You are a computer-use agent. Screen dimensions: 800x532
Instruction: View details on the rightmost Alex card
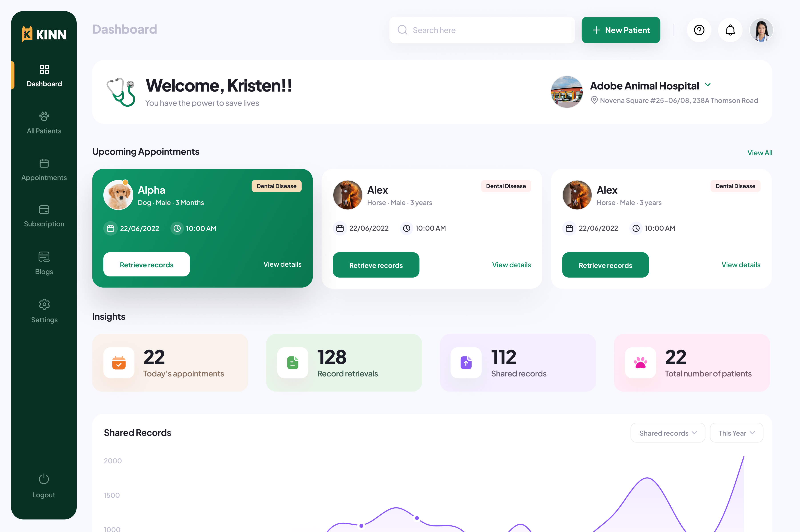741,265
